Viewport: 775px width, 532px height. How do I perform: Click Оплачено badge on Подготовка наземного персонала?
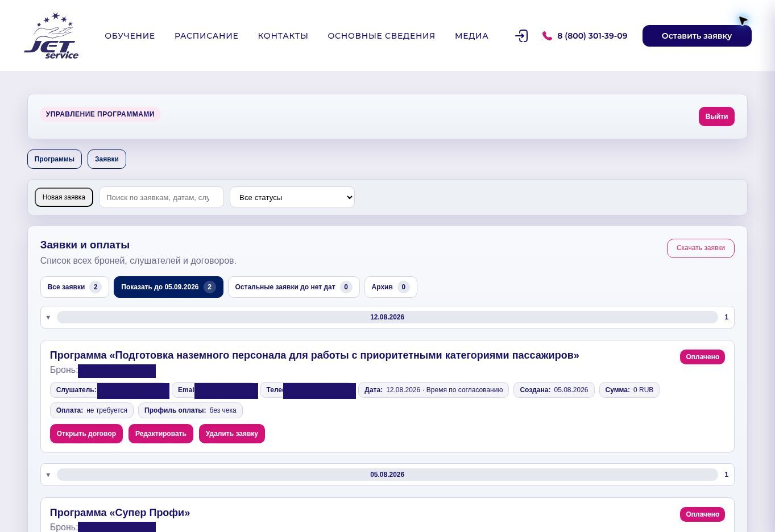(x=702, y=357)
